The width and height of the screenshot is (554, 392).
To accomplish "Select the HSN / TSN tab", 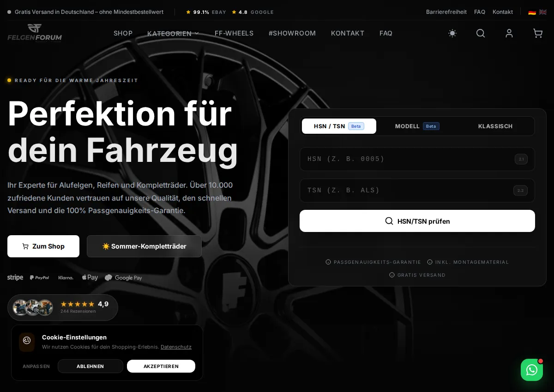I will pos(339,126).
